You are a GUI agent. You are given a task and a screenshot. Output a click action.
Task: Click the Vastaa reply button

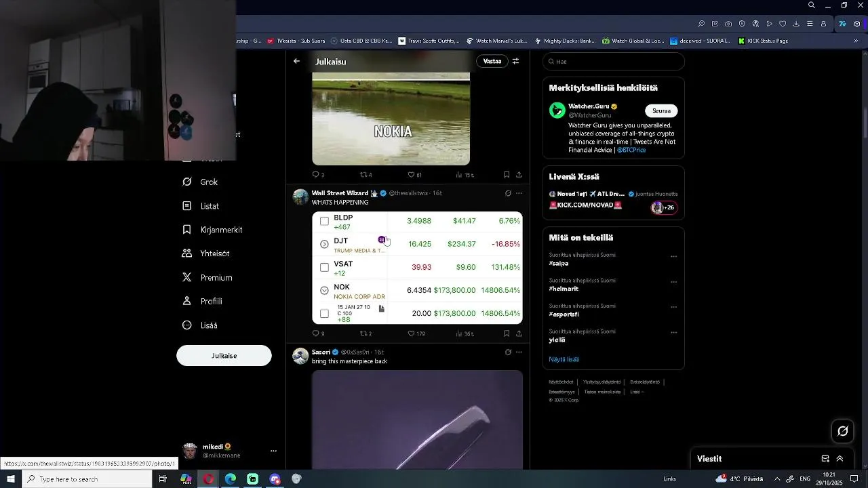pos(492,61)
